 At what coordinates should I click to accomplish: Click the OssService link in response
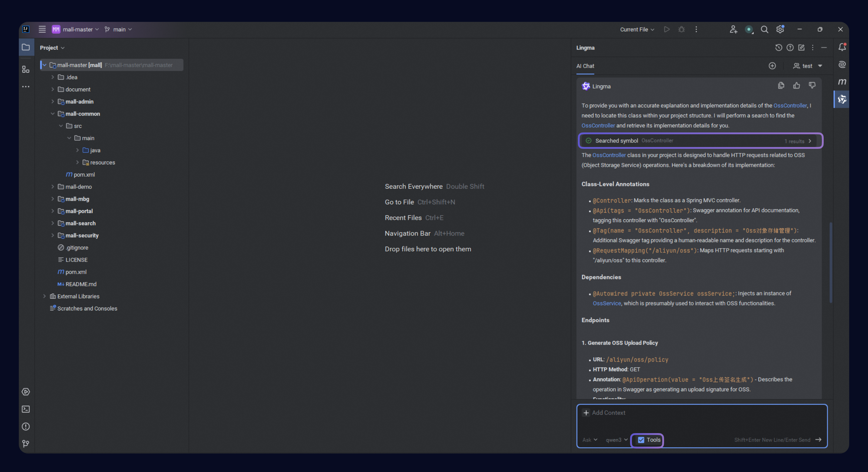point(606,303)
